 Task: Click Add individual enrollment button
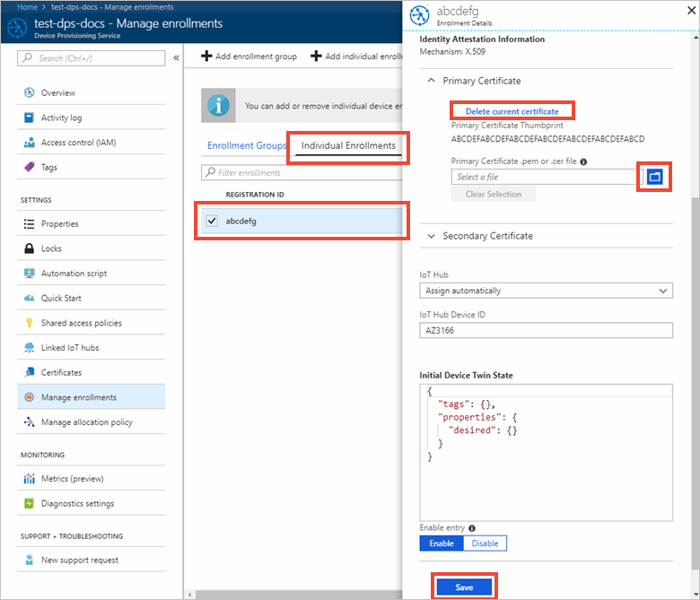[x=356, y=57]
